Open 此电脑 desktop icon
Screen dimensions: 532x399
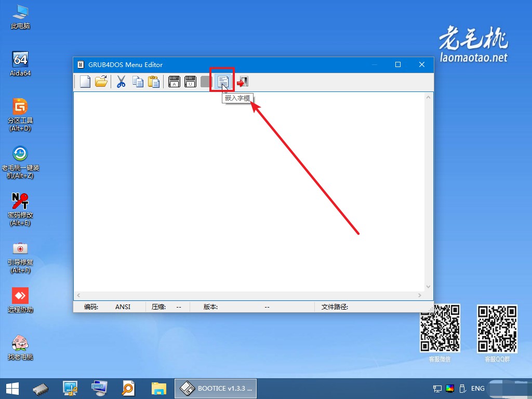[x=20, y=17]
